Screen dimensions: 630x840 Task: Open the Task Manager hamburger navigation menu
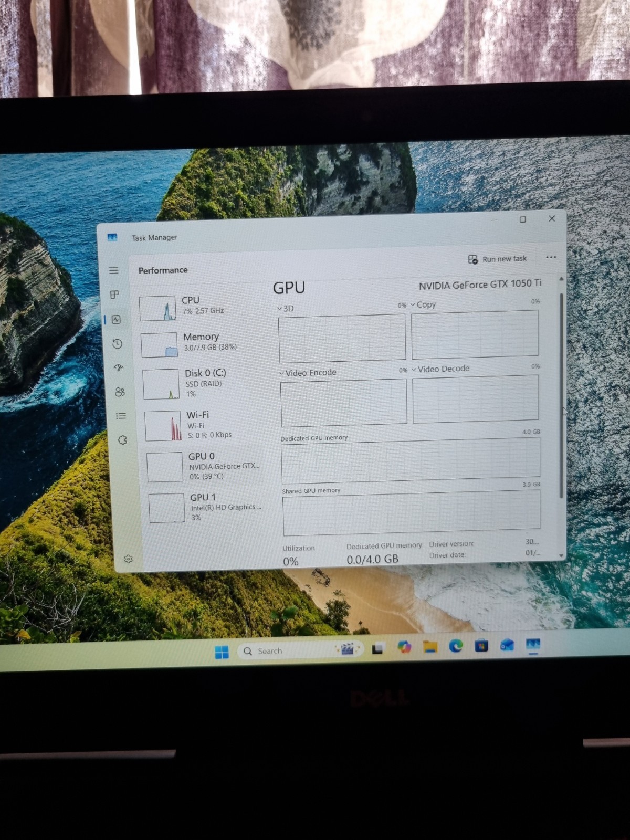(113, 270)
